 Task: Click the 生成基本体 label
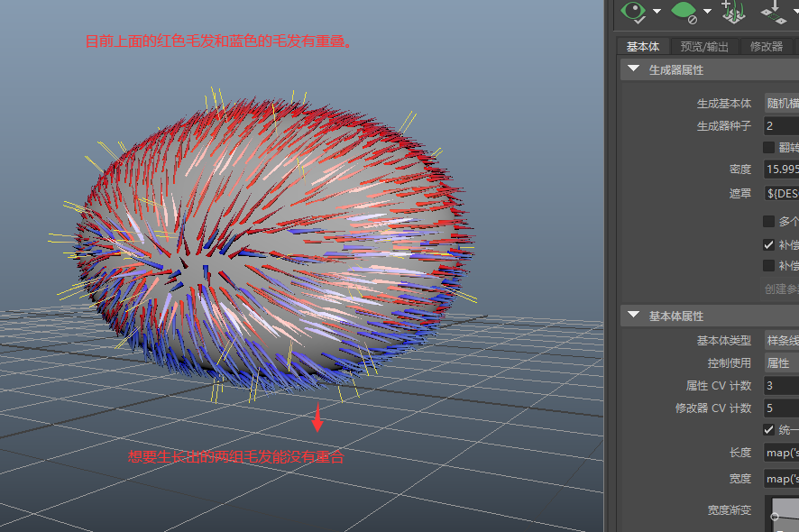pyautogui.click(x=723, y=104)
